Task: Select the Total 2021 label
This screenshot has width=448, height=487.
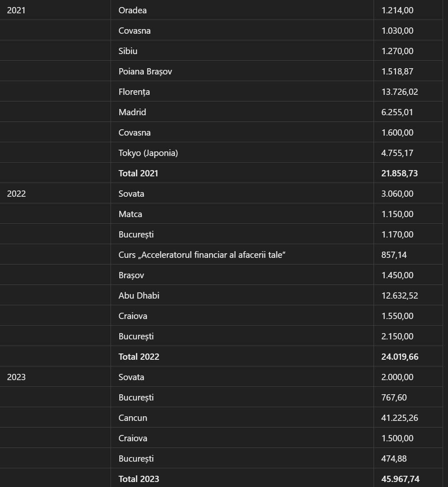Action: 138,173
